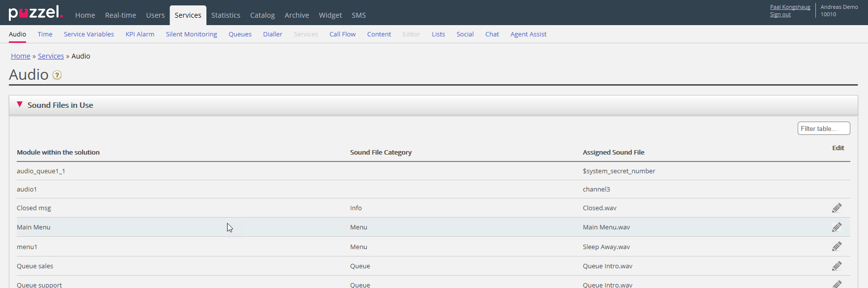Click Services breadcrumb link
The image size is (868, 288).
coord(51,56)
